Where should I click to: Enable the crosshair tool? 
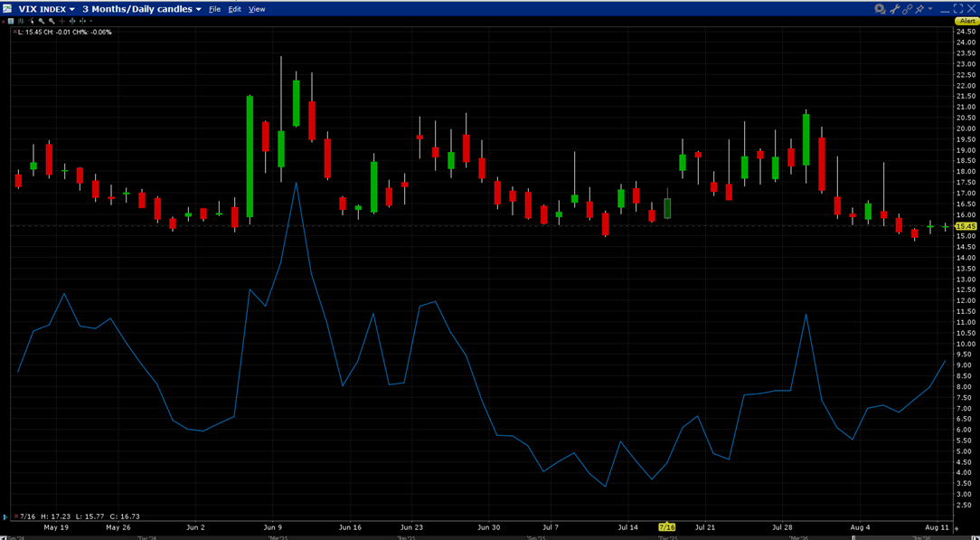(x=61, y=21)
